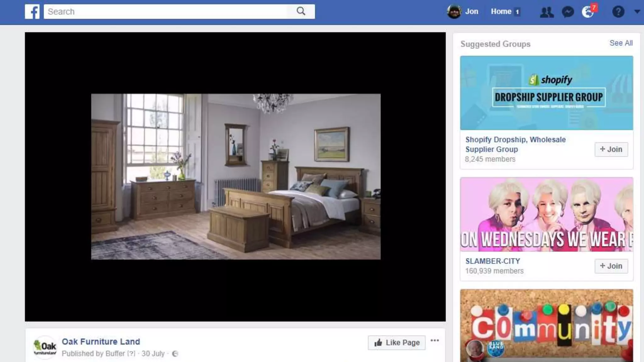
Task: Go to Home in the top bar
Action: point(501,12)
